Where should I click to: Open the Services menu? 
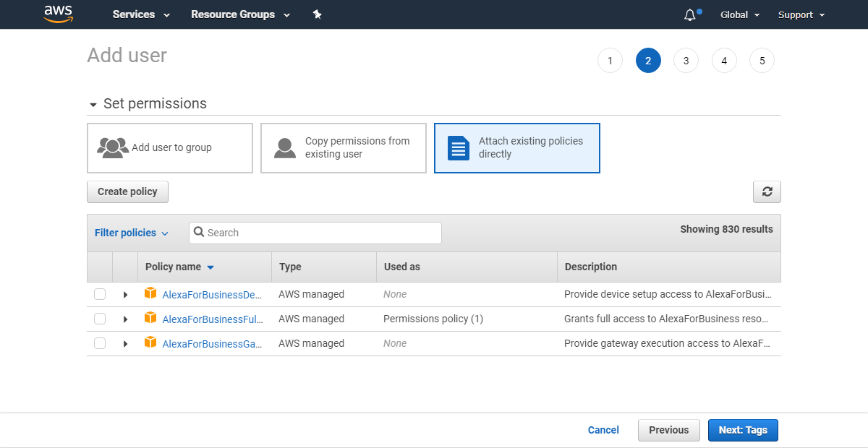[141, 14]
